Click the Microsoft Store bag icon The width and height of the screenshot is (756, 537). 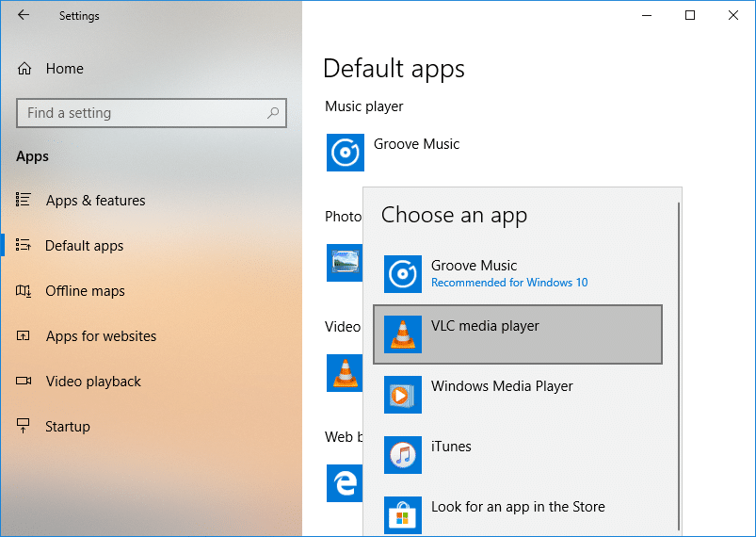[403, 514]
